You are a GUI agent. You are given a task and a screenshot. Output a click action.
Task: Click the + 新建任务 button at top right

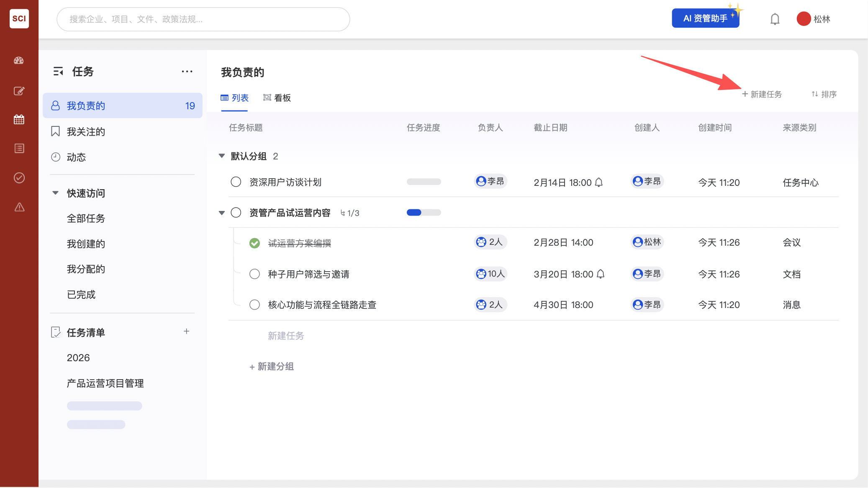(762, 94)
